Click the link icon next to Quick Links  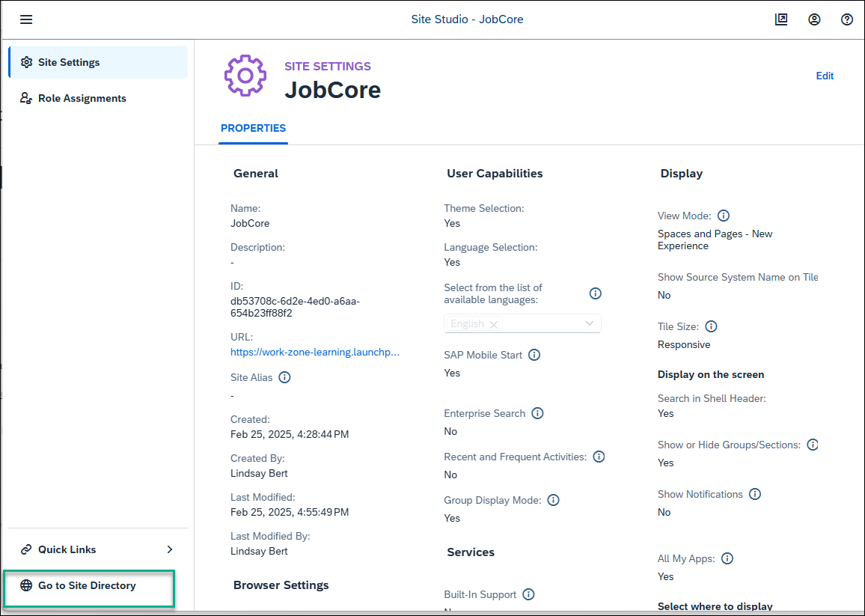(26, 549)
